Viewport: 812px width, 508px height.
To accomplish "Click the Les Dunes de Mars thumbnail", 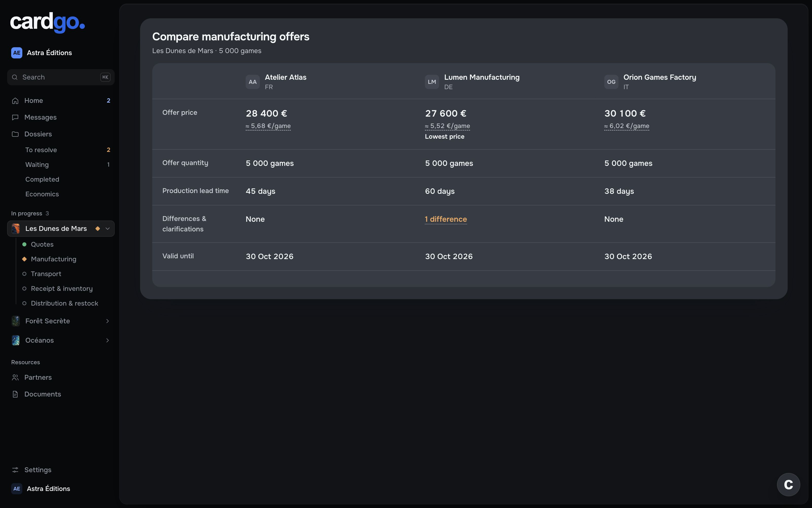I will pos(16,228).
